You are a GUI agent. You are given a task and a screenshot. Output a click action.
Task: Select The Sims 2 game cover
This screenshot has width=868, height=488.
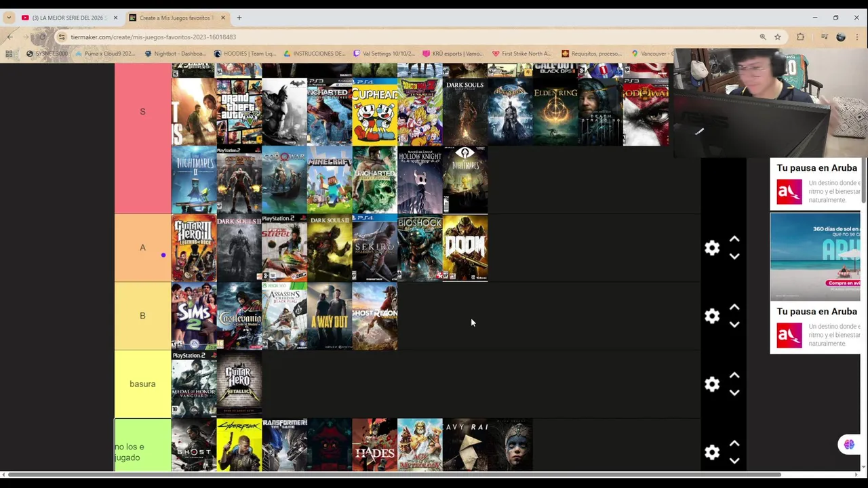[x=194, y=316]
